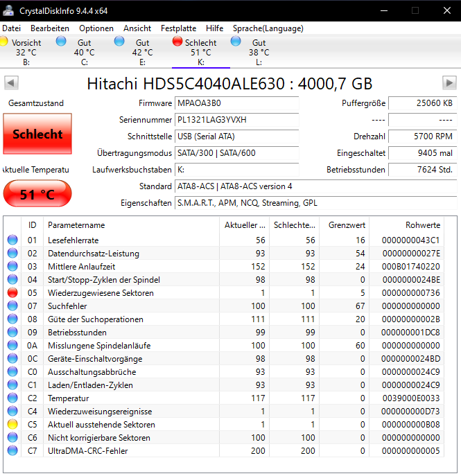Click the ID column header
This screenshot has width=461, height=476.
[x=32, y=225]
